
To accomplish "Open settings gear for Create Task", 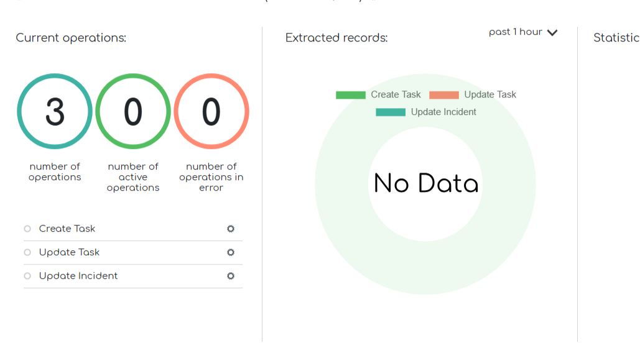I will tap(231, 229).
